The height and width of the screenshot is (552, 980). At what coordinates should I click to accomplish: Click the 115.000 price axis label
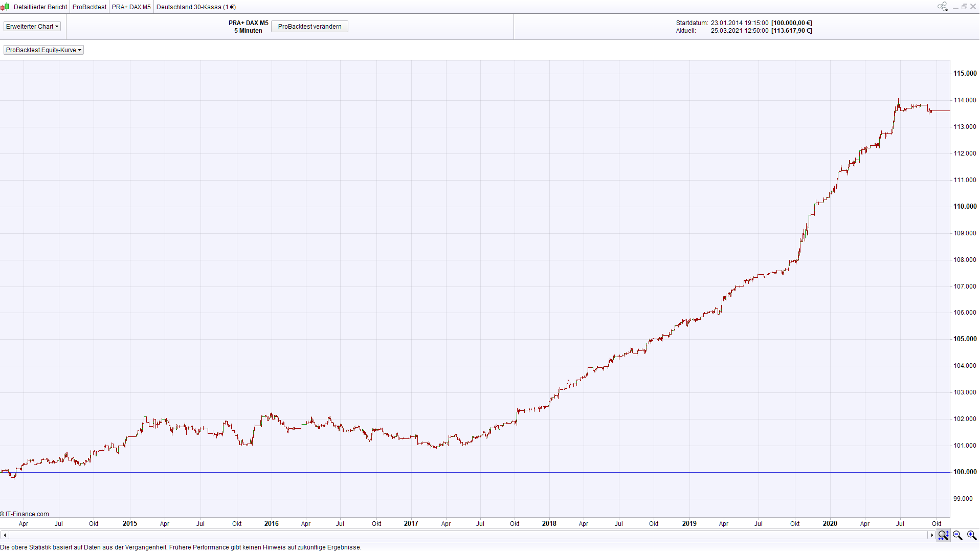[x=965, y=74]
